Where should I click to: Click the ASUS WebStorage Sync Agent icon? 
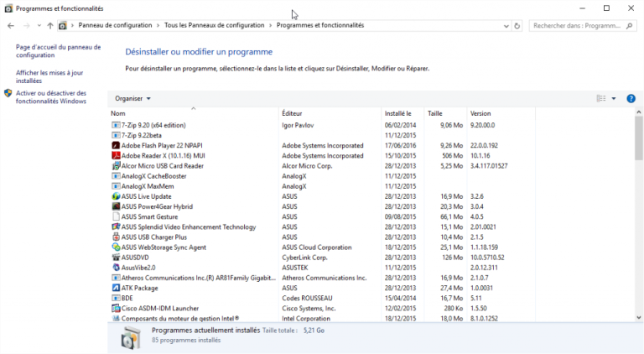tap(116, 247)
